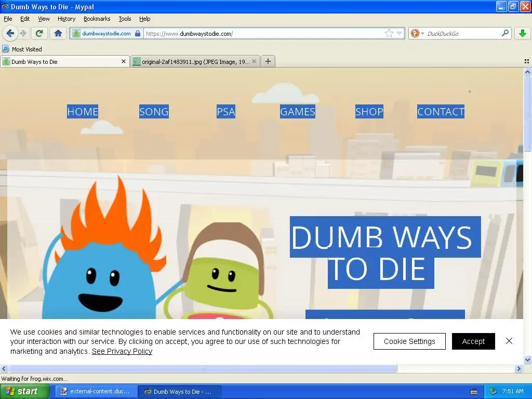Go to the HOME nav link

pos(83,111)
